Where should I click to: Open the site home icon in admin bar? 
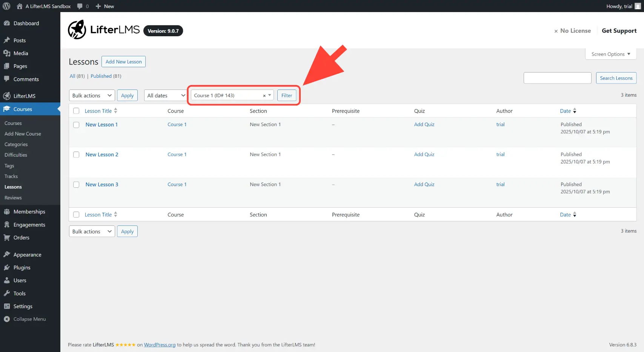(20, 6)
